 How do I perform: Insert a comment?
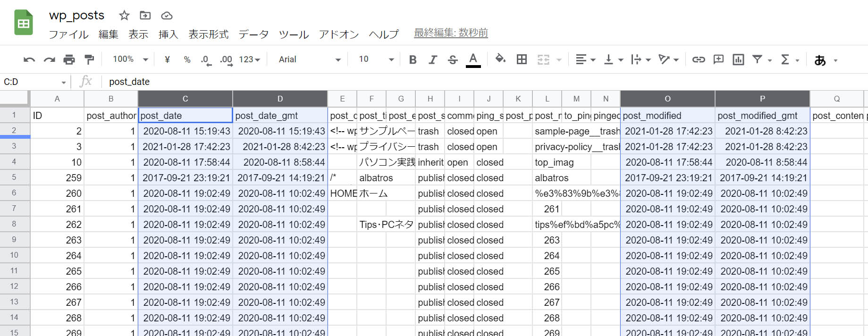tap(718, 59)
